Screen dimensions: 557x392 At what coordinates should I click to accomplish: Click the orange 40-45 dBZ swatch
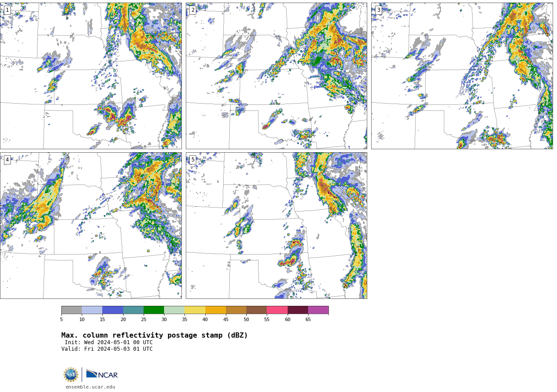tap(215, 310)
